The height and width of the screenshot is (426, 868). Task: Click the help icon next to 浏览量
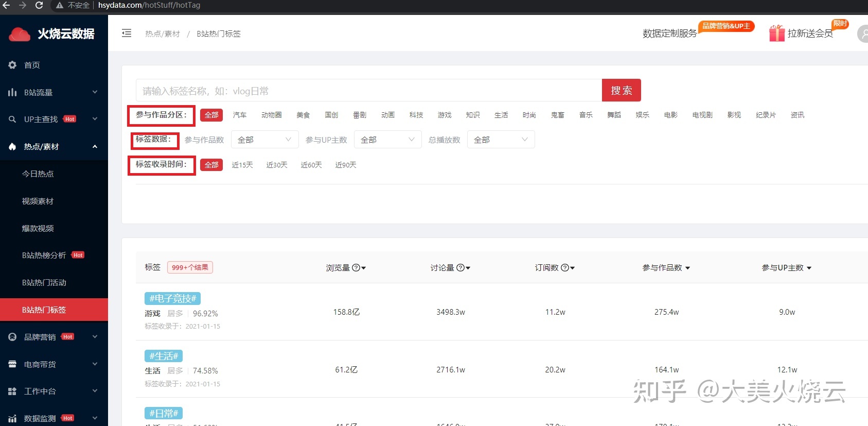click(356, 268)
